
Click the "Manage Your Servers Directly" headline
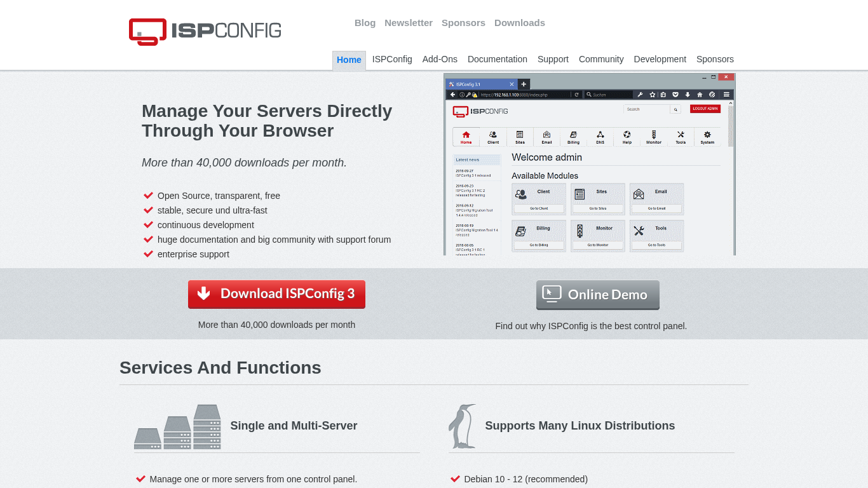[x=267, y=121]
